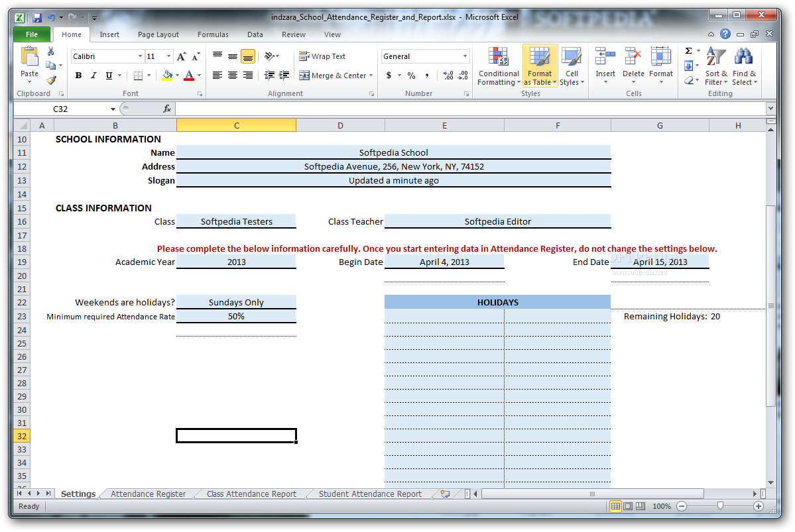Viewport: 795px width, 532px height.
Task: Click the Top Align icon
Action: 217,56
